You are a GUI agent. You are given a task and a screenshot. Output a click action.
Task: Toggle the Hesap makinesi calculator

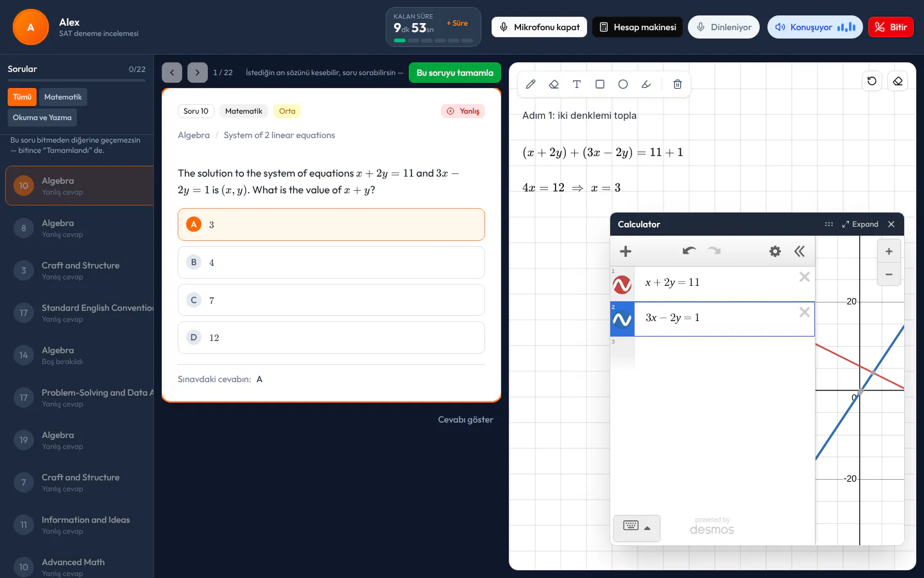[637, 27]
